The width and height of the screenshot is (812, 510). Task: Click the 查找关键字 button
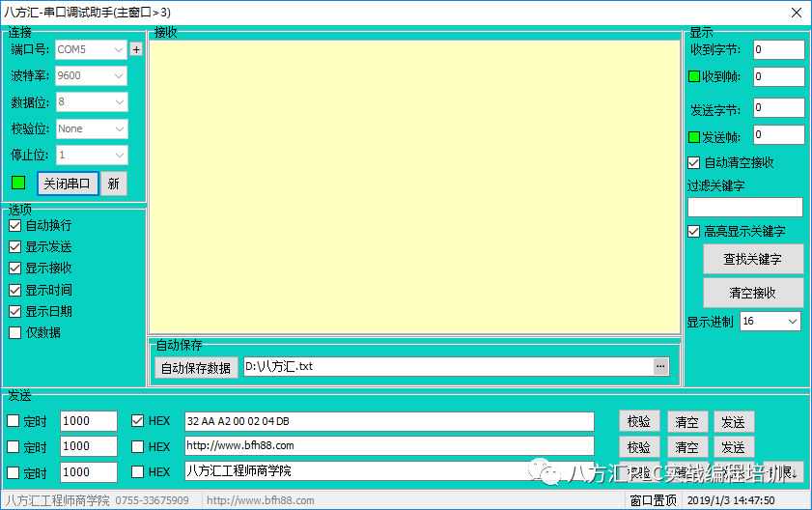752,259
